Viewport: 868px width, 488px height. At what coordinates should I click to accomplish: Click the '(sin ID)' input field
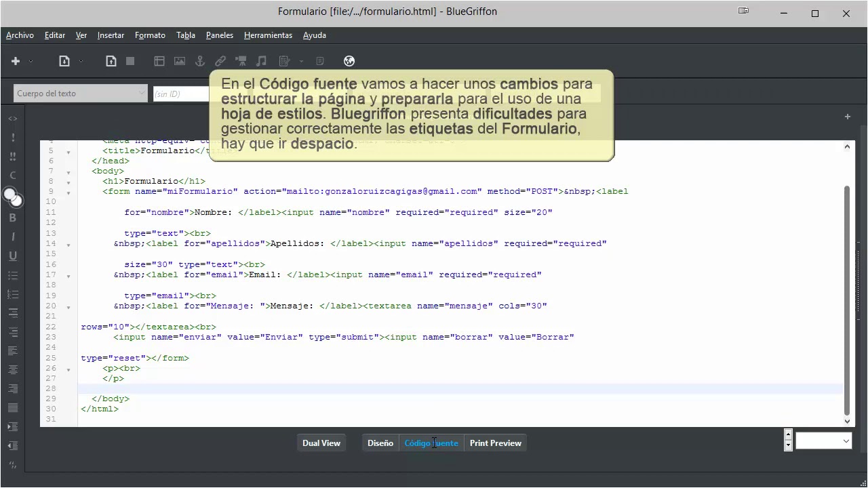coord(180,94)
